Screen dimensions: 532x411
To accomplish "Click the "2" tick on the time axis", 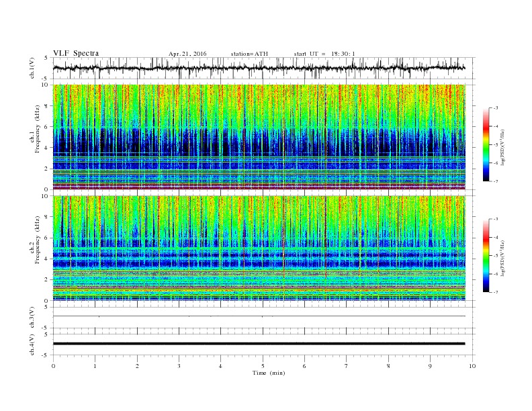I will pyautogui.click(x=137, y=366).
